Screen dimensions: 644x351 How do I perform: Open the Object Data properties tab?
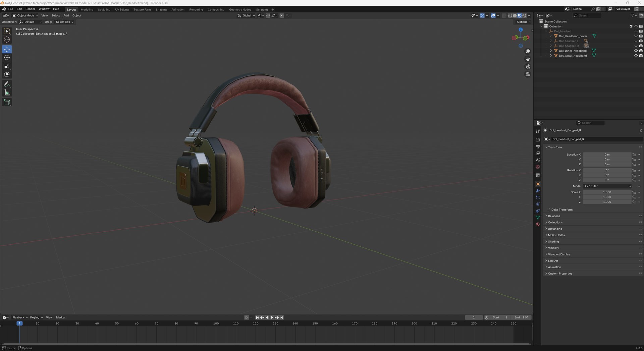point(538,218)
